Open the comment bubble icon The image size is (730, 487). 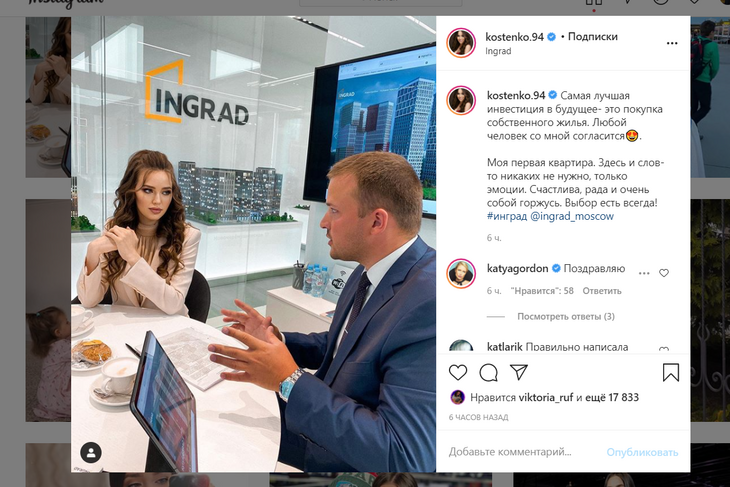coord(488,372)
